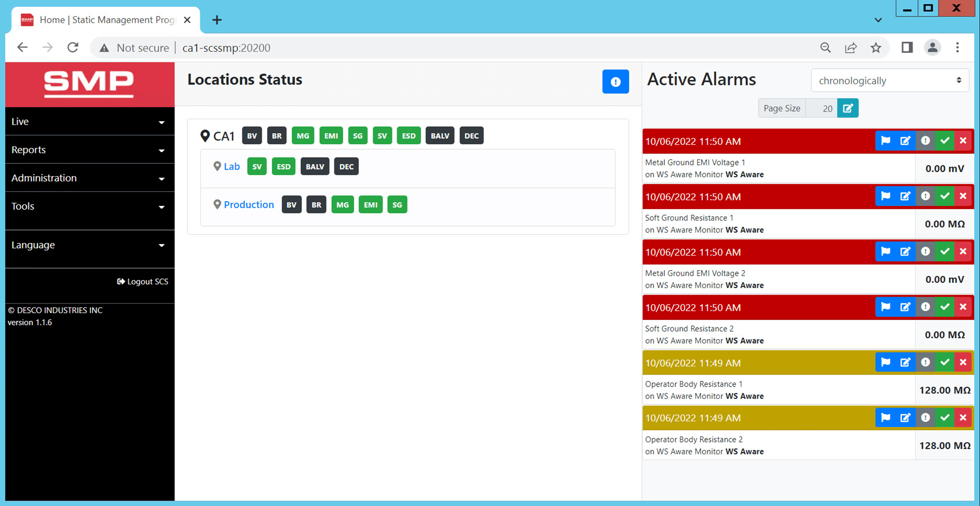Toggle the ESD status badge under Lab
Screen dimensions: 980x506
click(x=283, y=166)
